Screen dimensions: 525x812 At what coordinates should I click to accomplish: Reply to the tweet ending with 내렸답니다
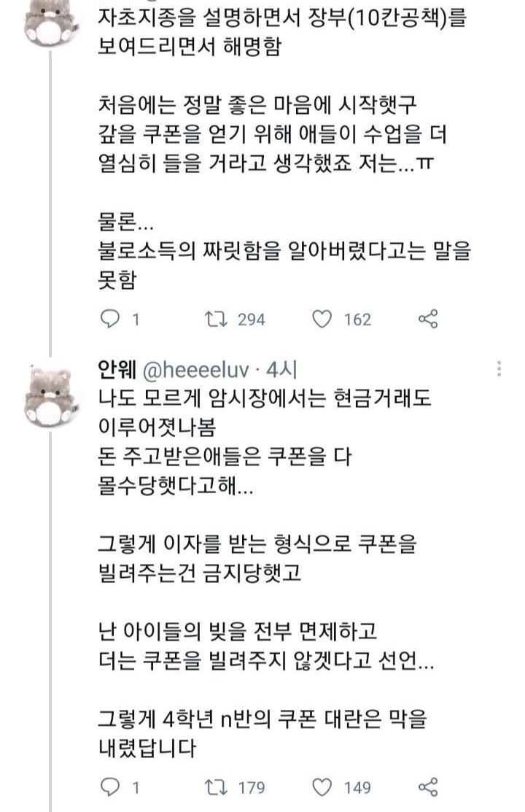pos(109,786)
